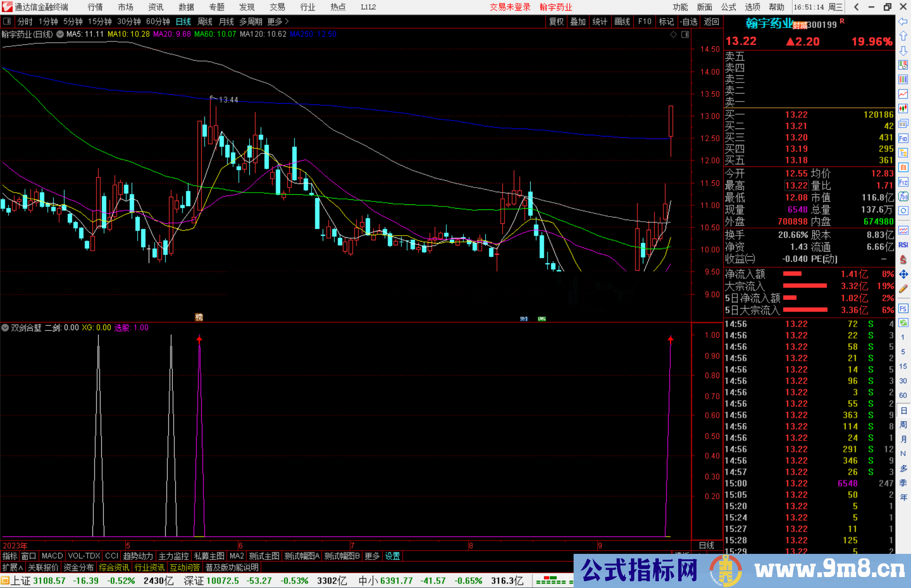911x588 pixels.
Task: Toggle side panel icon at chart top-right
Action: (x=685, y=35)
